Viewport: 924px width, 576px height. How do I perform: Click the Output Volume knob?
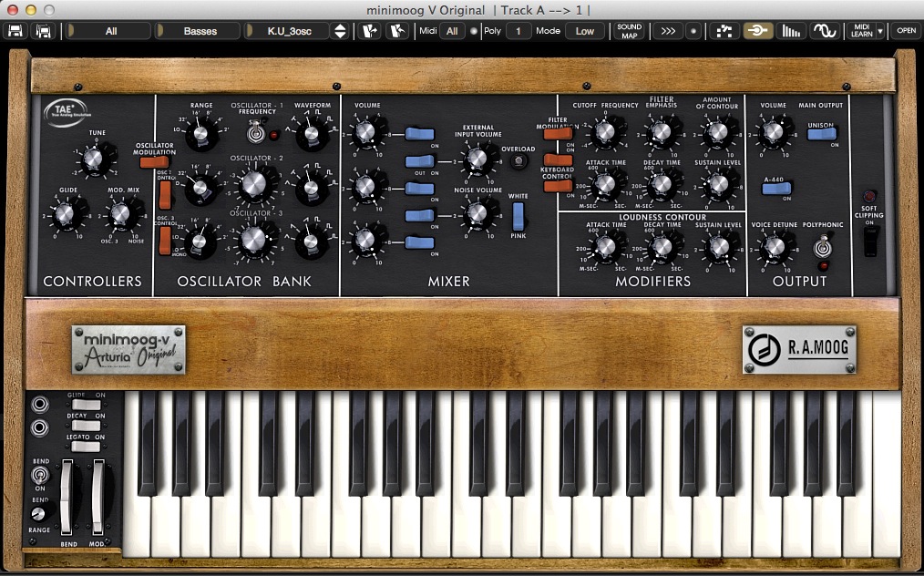point(773,133)
